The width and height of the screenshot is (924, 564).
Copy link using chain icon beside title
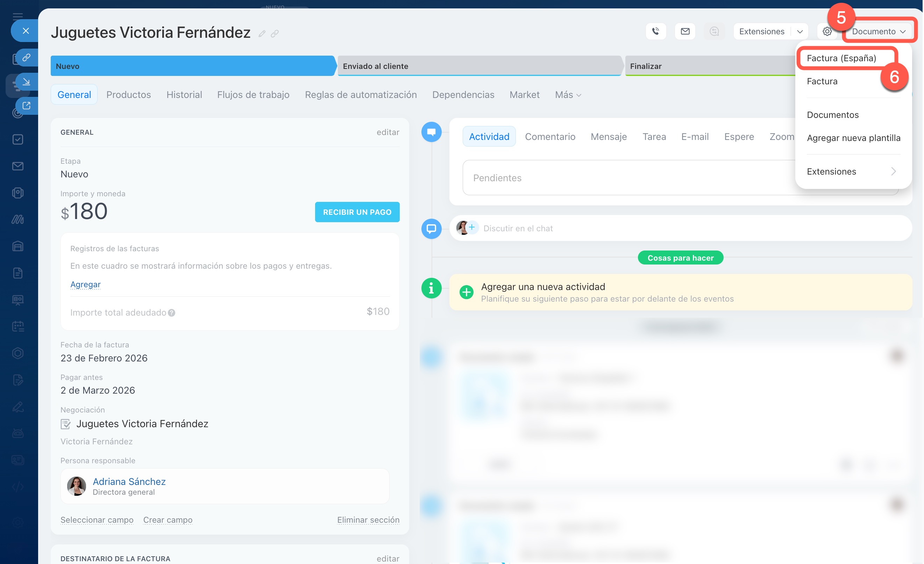275,34
